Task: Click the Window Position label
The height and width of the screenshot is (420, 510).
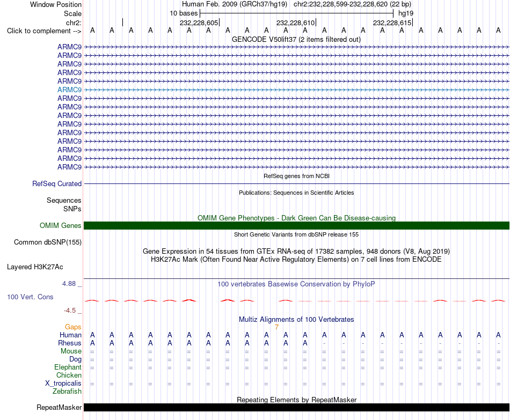Action: [56, 4]
